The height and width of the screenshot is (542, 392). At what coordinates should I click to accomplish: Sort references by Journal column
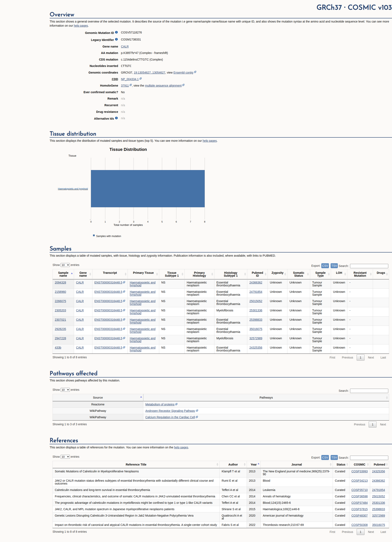click(296, 465)
